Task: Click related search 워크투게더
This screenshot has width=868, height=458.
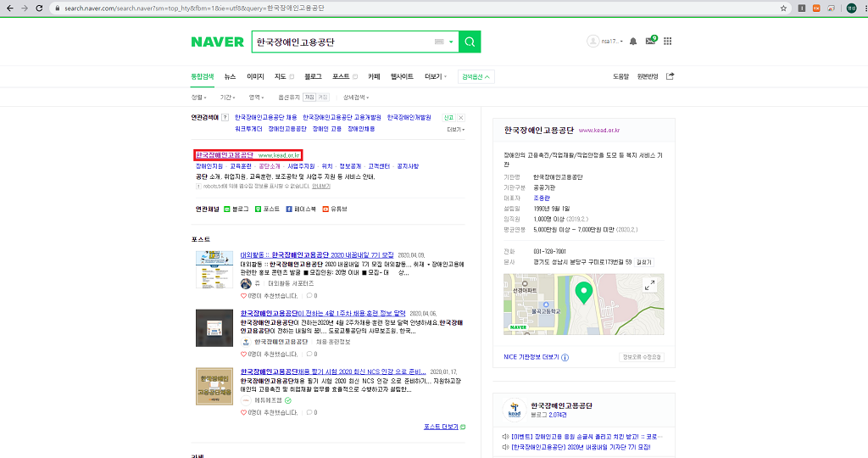Action: point(248,129)
